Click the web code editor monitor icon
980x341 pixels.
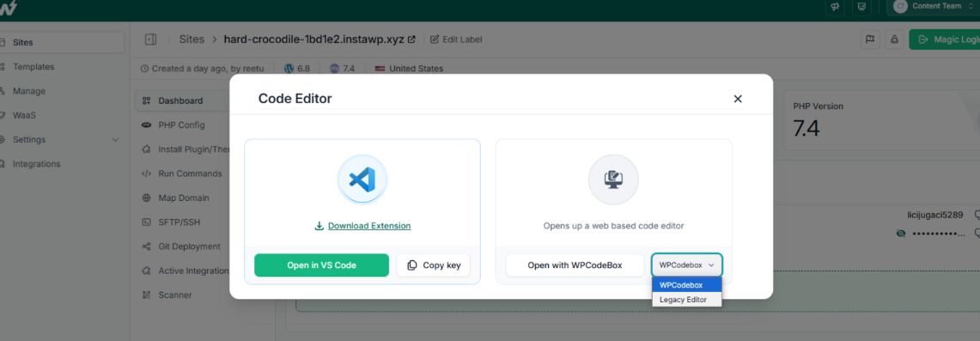614,180
